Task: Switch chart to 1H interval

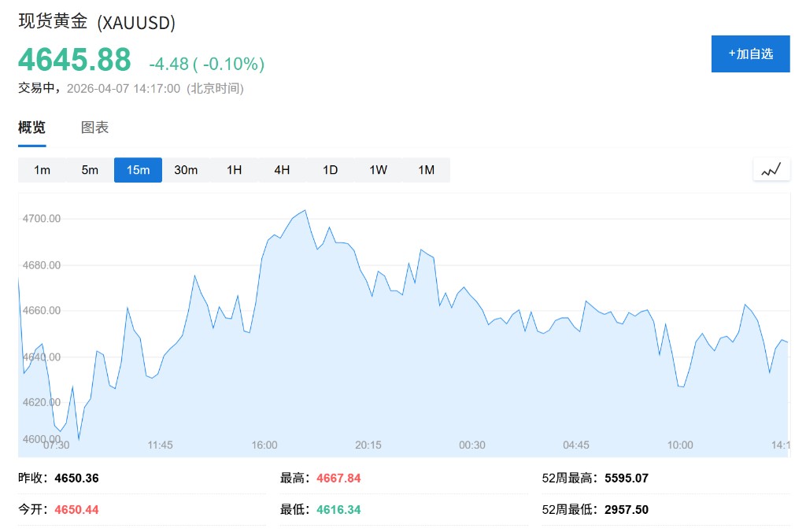Action: click(234, 170)
